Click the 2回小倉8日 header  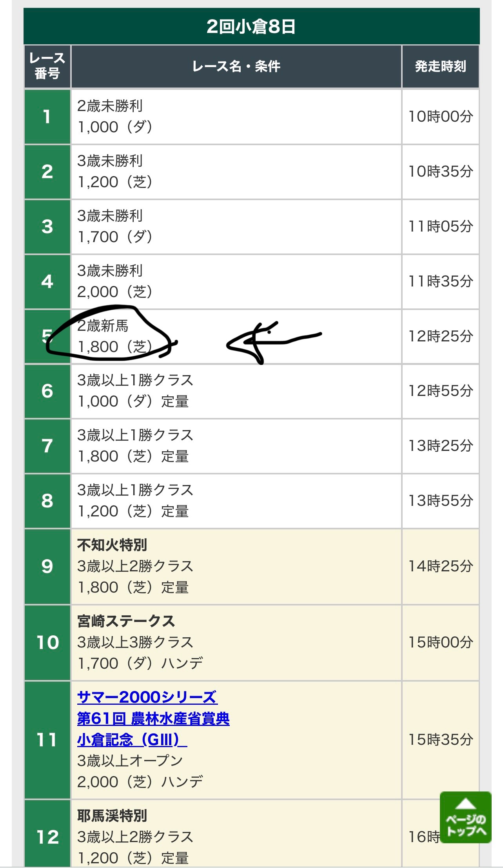[x=251, y=26]
